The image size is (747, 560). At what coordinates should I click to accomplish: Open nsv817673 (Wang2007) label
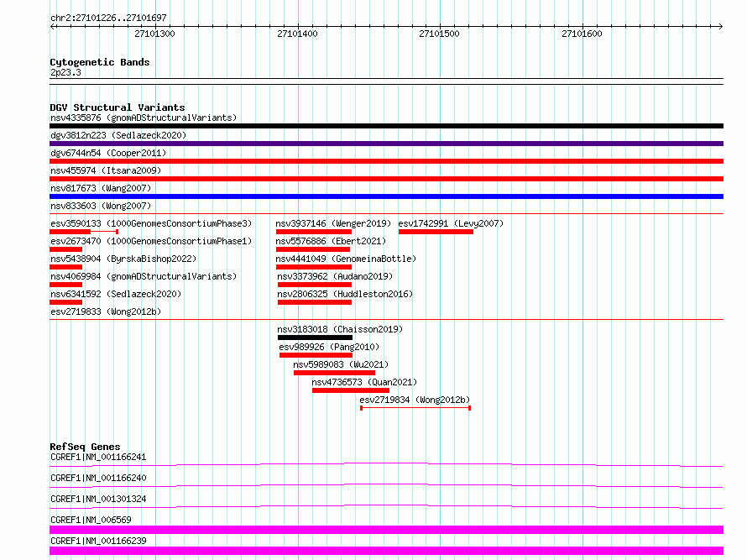click(101, 188)
